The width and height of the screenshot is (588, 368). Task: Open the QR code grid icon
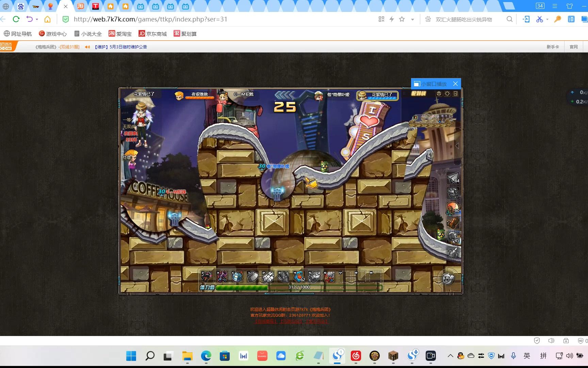(381, 19)
